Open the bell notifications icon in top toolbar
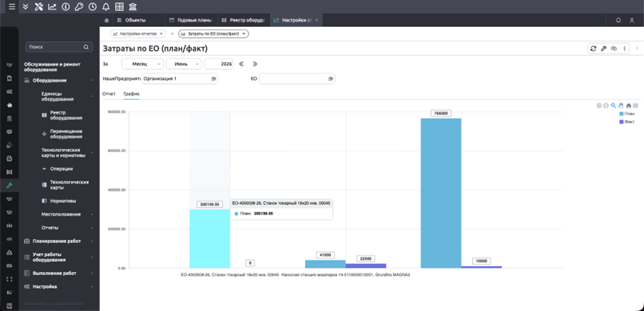The height and width of the screenshot is (311, 644). 106,7
